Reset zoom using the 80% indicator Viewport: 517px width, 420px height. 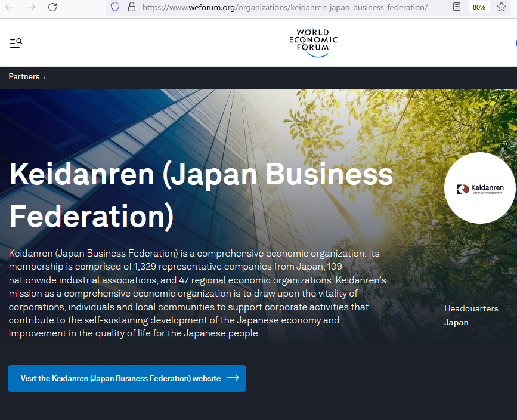tap(478, 7)
